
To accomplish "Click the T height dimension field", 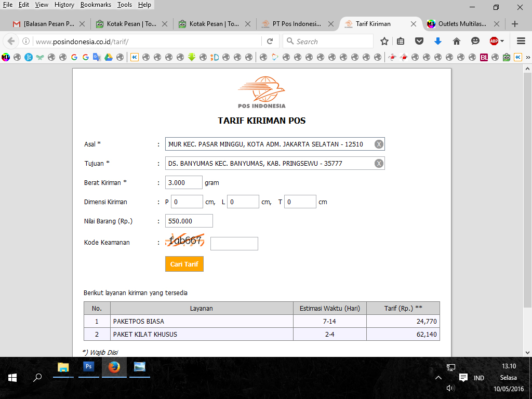I will (300, 202).
